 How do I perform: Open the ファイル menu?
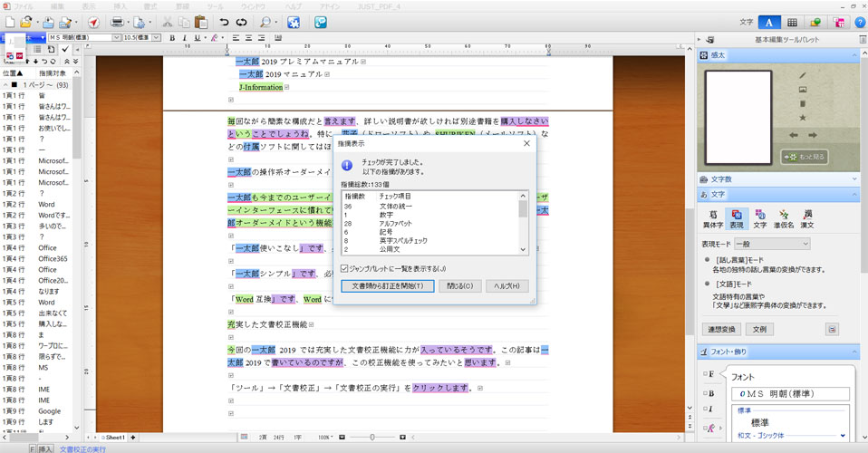[24, 5]
